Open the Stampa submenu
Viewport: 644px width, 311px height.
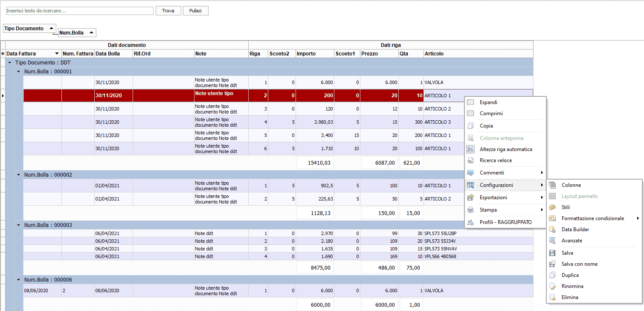click(505, 210)
